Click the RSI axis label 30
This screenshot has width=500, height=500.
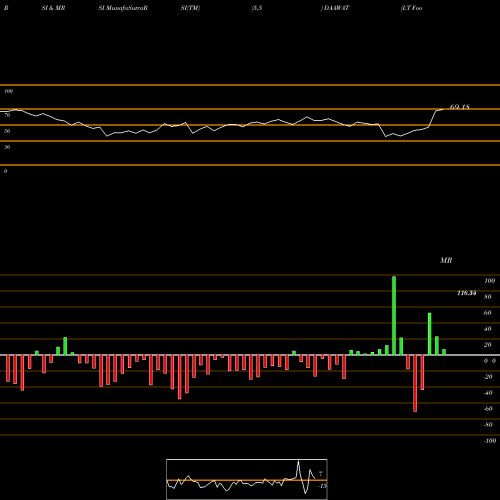[7, 147]
